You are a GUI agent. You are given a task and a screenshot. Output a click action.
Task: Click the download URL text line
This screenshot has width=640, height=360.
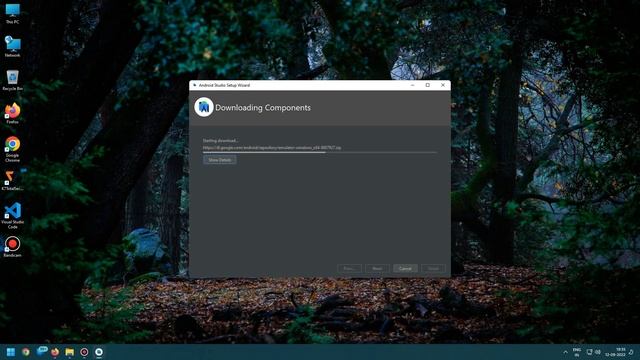272,147
